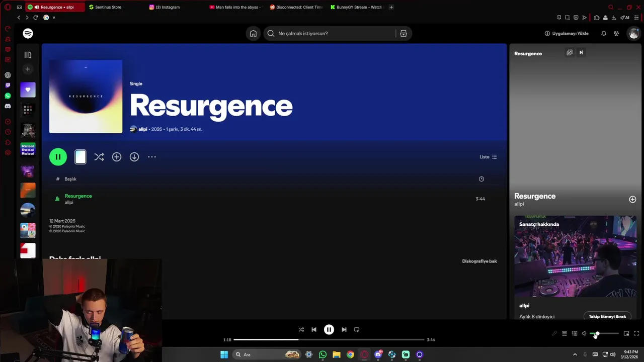
Task: Open the three-dot more options menu
Action: coord(152,157)
